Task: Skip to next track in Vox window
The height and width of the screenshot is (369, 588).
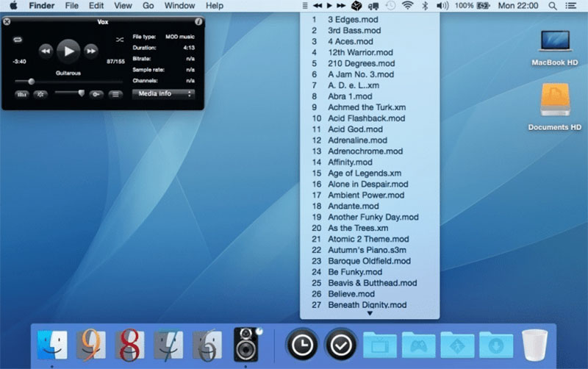Action: click(x=91, y=51)
